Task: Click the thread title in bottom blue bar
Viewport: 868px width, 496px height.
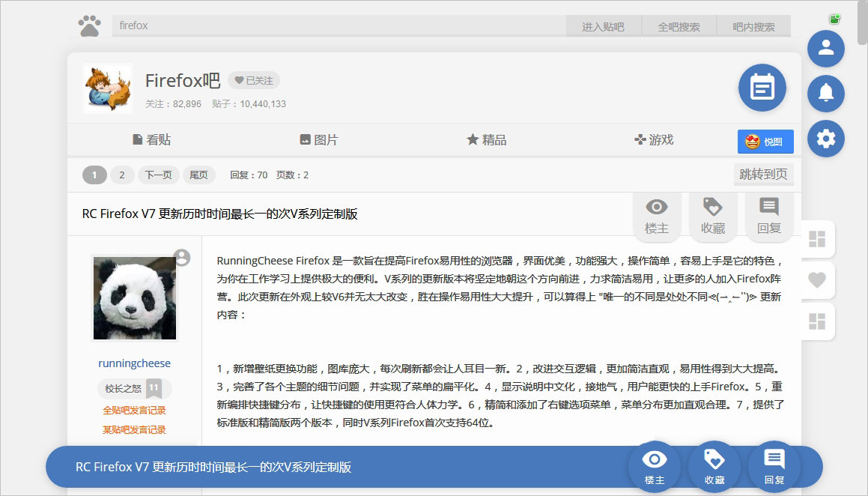Action: 213,468
